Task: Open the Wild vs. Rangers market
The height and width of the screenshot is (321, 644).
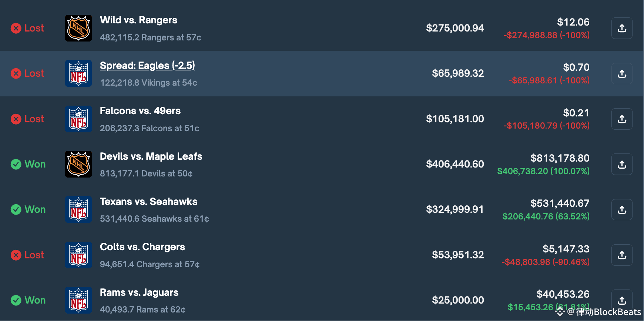Action: [x=138, y=20]
